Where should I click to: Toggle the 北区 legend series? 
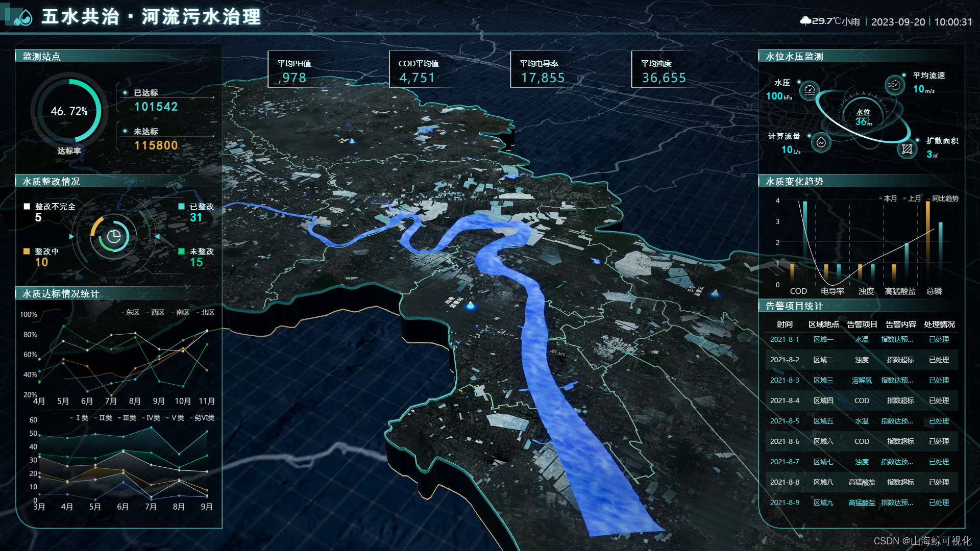point(207,312)
